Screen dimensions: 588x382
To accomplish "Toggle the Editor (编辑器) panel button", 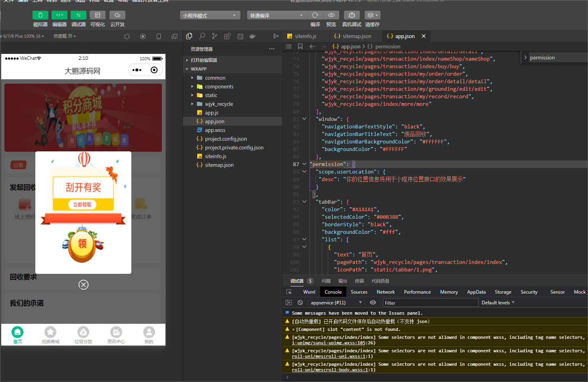I will pos(60,15).
